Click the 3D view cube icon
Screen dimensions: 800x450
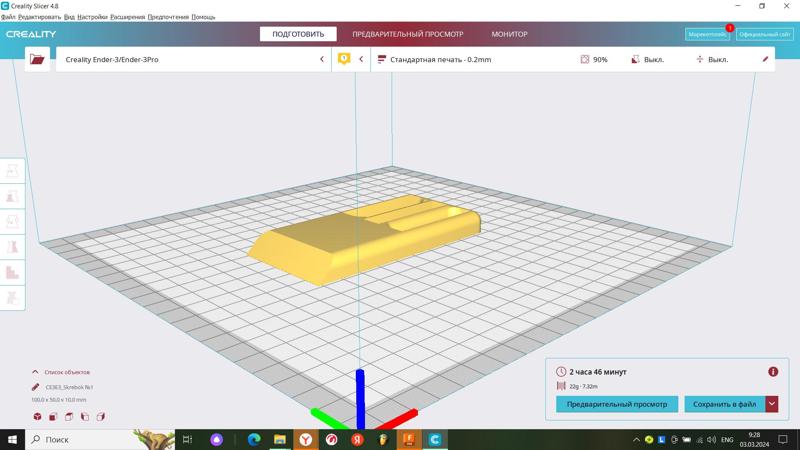tap(37, 416)
